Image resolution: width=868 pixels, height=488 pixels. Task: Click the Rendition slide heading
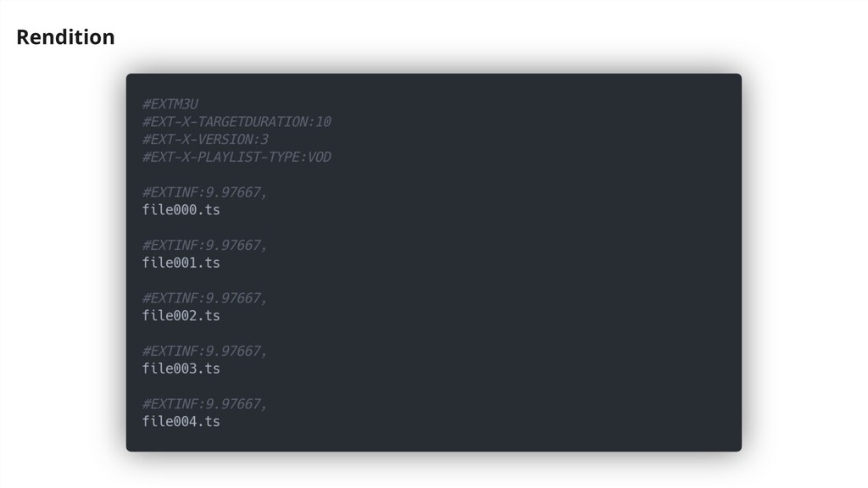pos(65,37)
